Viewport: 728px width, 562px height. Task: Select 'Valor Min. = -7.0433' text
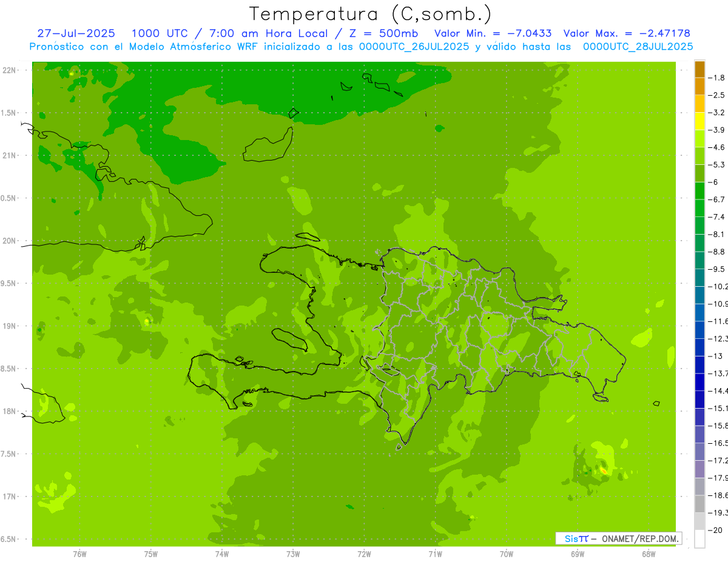pos(493,33)
